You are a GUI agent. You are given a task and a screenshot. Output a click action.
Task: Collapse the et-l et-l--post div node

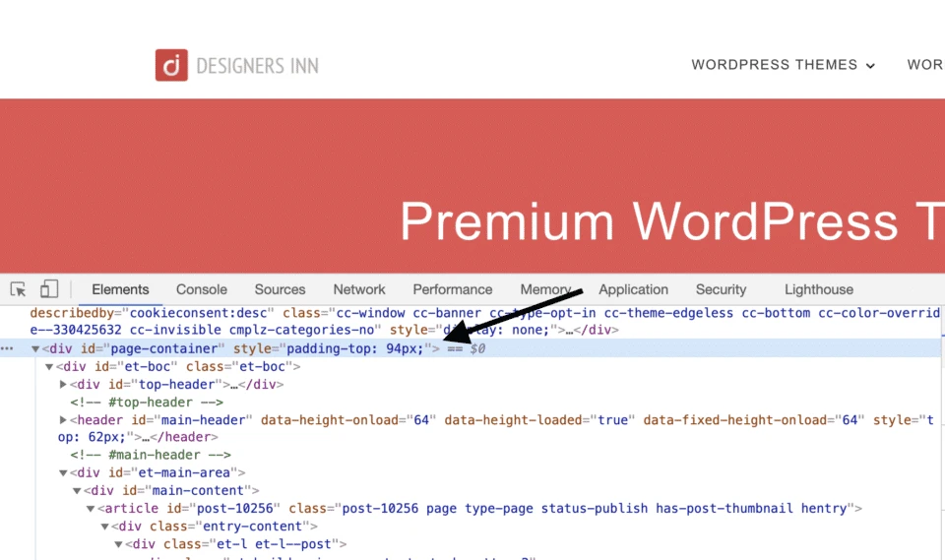118,544
